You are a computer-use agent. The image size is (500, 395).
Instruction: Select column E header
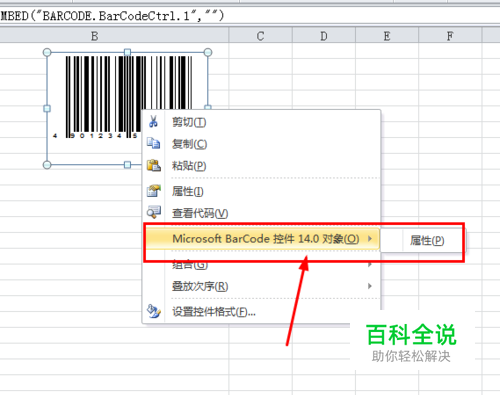point(387,36)
